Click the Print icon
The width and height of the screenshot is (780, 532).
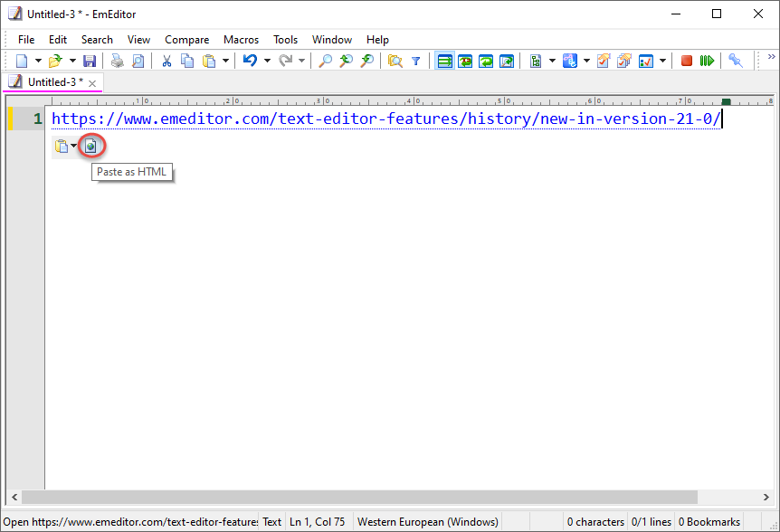(x=118, y=61)
